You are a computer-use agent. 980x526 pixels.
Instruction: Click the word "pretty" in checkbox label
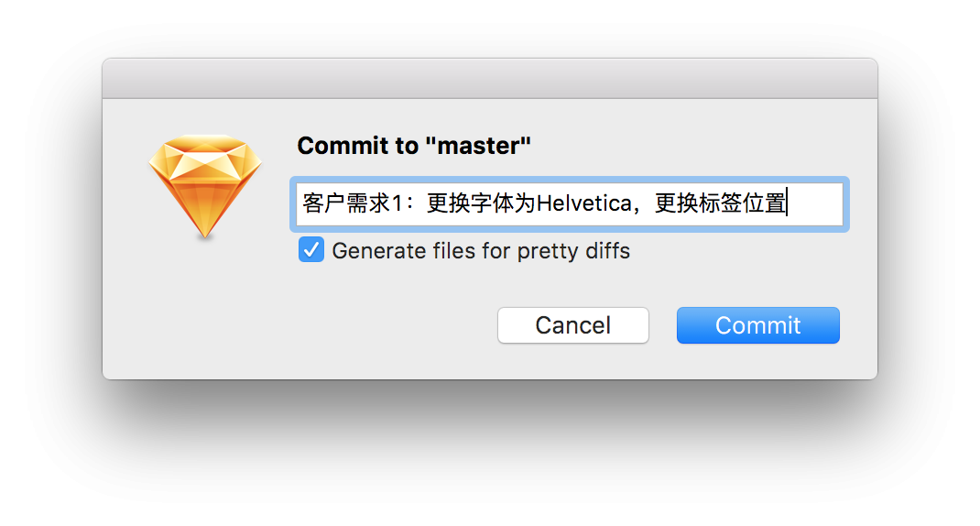point(548,252)
